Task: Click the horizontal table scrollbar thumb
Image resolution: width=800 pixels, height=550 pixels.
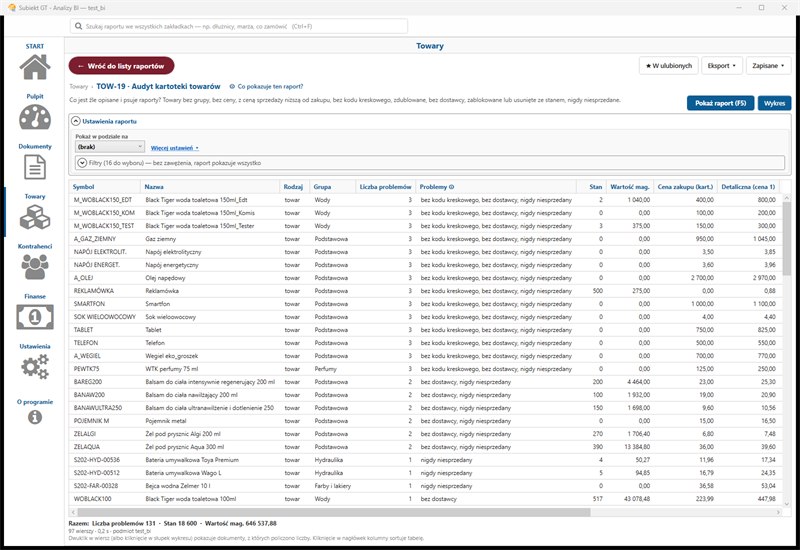Action: coord(334,512)
